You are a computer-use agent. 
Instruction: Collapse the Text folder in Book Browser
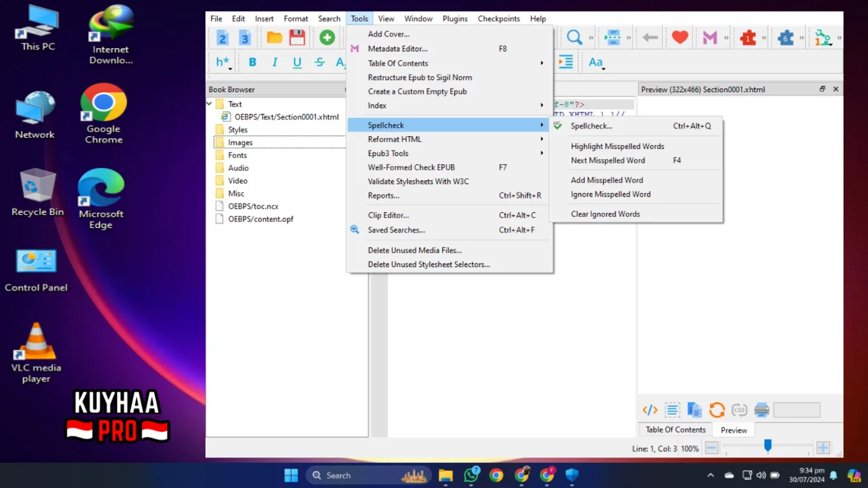pyautogui.click(x=210, y=104)
